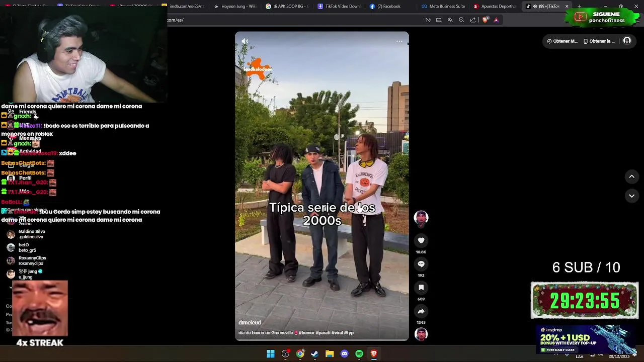Open the profile avatar at top right
Viewport: 644px width, 362px height.
(627, 41)
